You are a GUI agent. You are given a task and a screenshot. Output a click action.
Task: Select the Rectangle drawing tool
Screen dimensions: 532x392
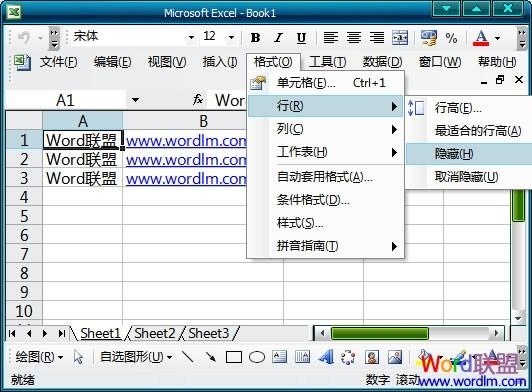[x=234, y=357]
